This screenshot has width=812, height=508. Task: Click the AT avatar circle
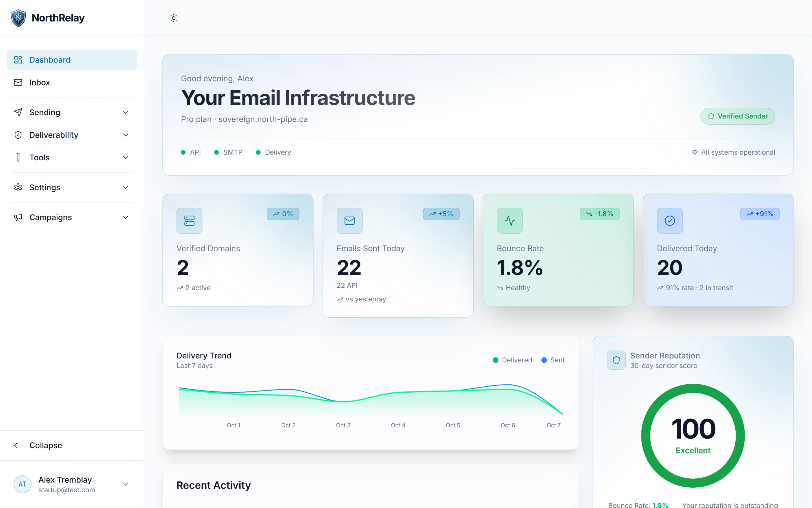pos(23,484)
